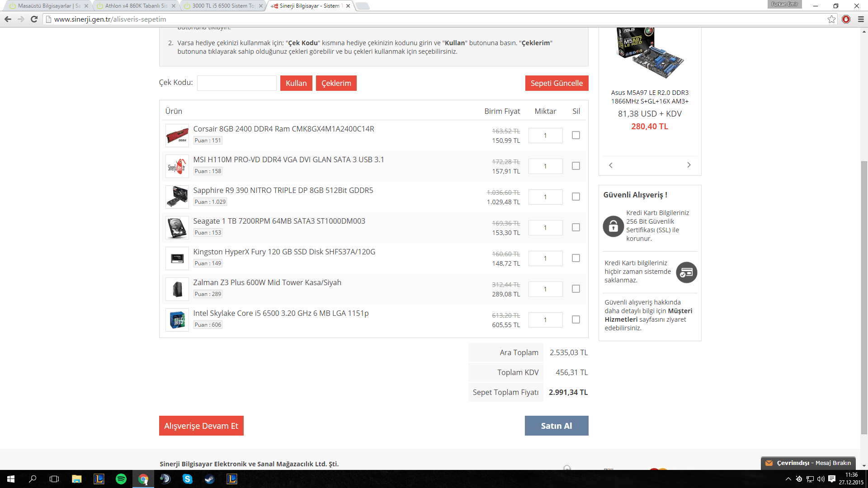Show next recommended product with right chevron

point(689,165)
